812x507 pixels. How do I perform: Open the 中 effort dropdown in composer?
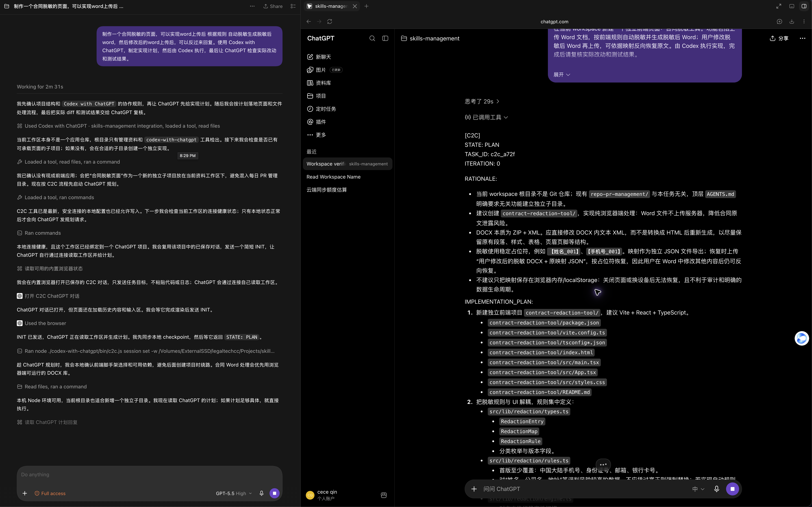click(698, 489)
